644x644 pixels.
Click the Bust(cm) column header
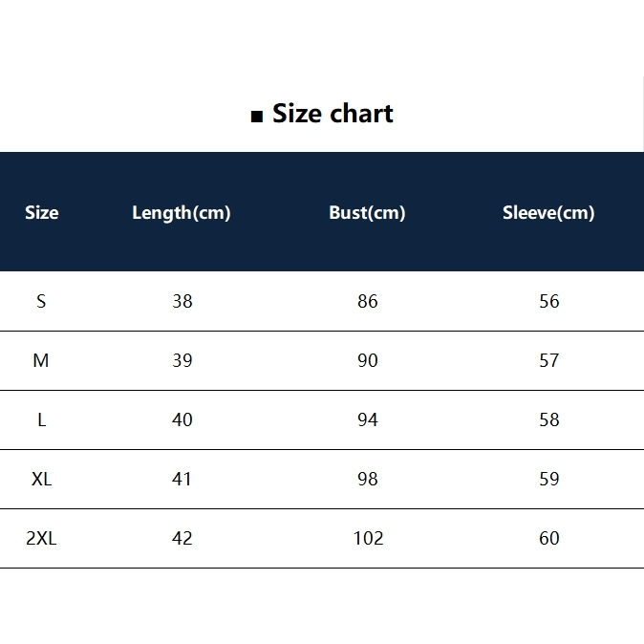[367, 213]
